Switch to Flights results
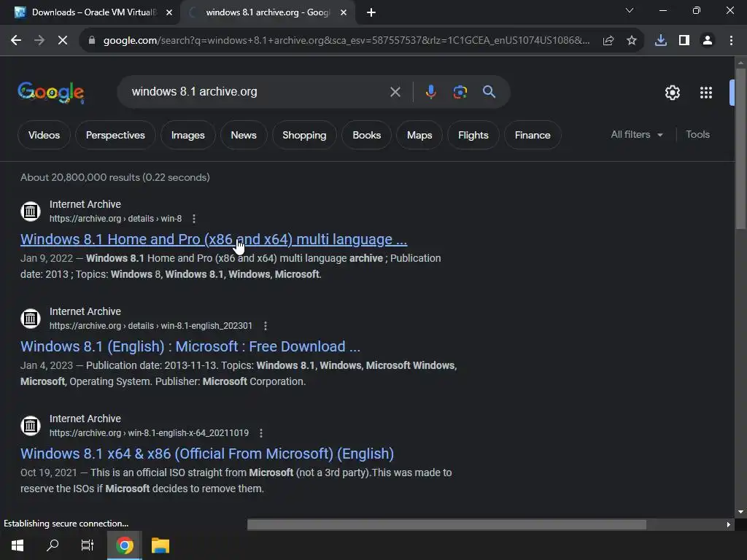Screen dimensions: 747x560 (473, 135)
